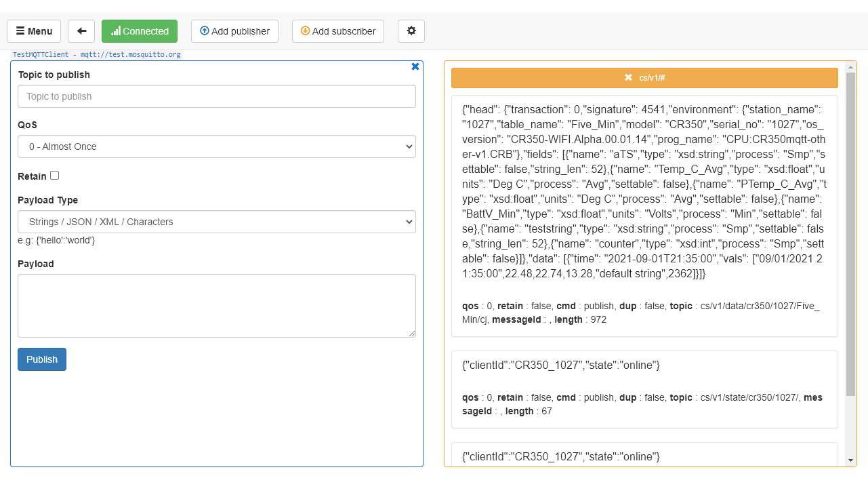The width and height of the screenshot is (868, 478).
Task: Click the payload textarea resize handle
Action: [x=412, y=334]
